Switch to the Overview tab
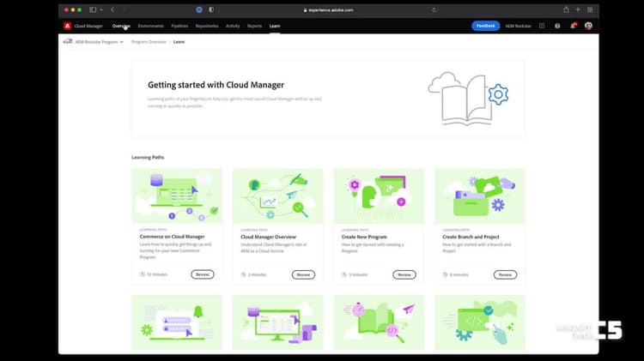The width and height of the screenshot is (644, 361). (x=121, y=26)
